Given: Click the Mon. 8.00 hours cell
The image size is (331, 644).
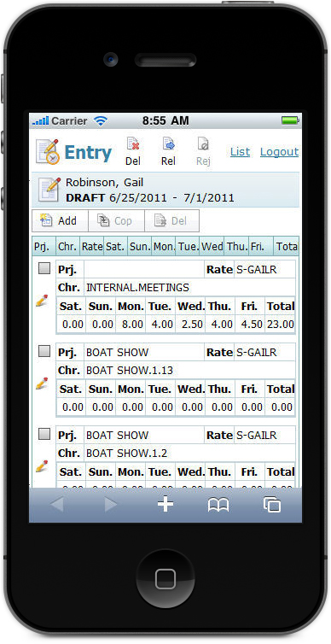Looking at the screenshot, I should click(x=131, y=325).
